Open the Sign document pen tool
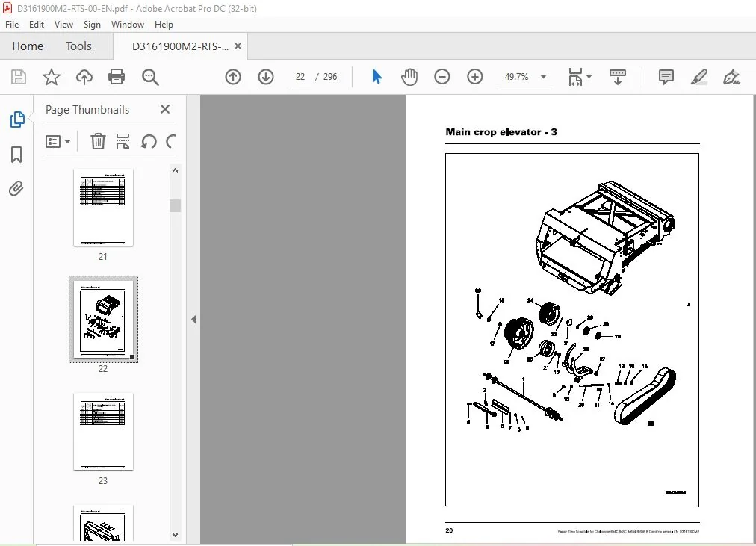This screenshot has height=546, width=756. (731, 77)
